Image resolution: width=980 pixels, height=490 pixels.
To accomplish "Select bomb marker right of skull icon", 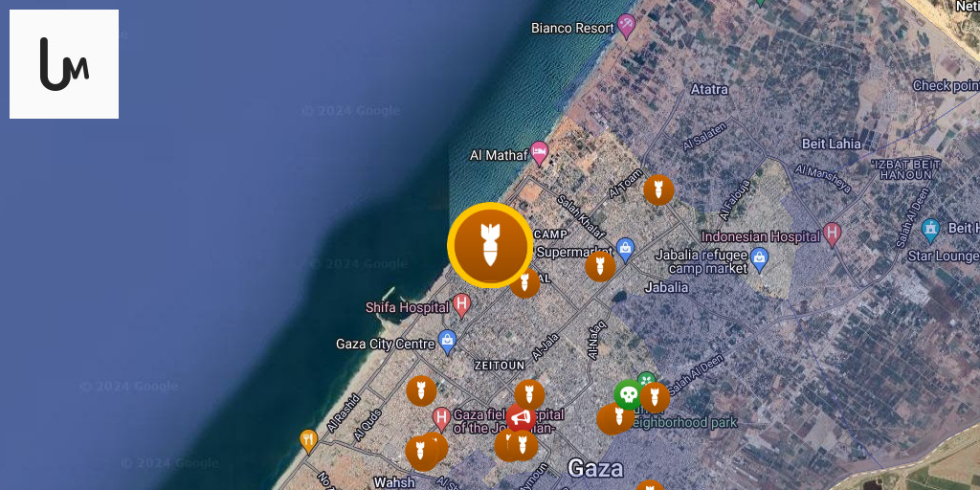I will [x=655, y=398].
